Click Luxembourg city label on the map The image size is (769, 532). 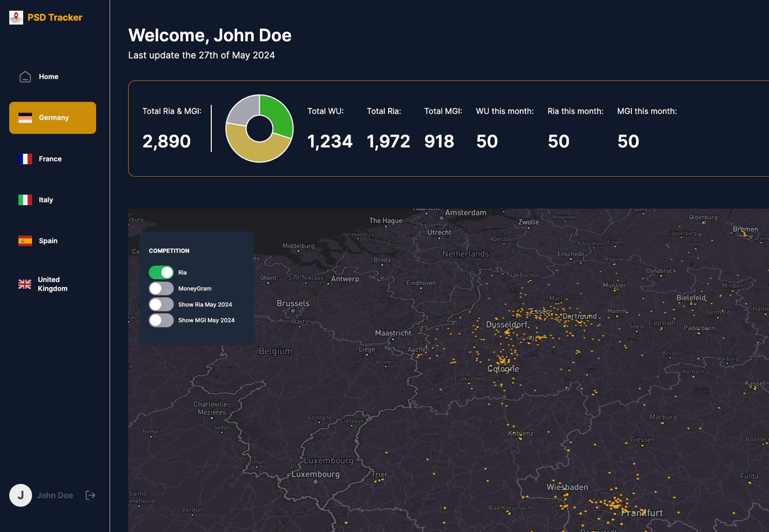315,474
